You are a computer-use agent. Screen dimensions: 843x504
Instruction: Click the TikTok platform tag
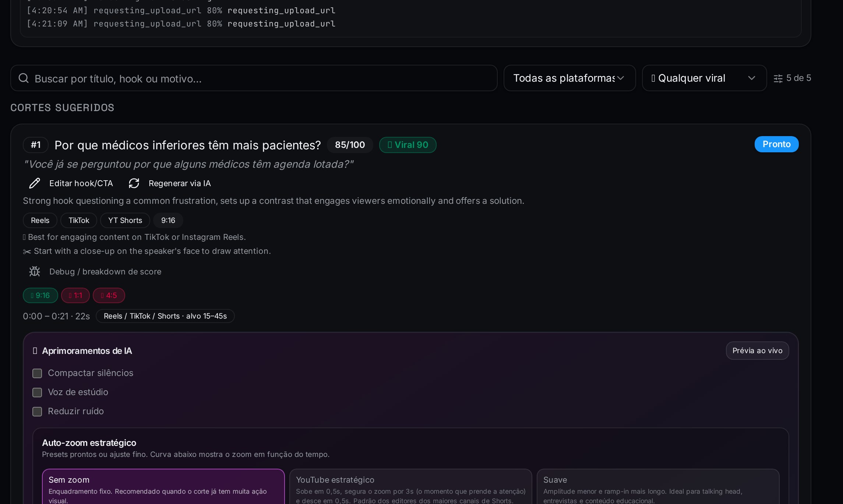point(79,220)
